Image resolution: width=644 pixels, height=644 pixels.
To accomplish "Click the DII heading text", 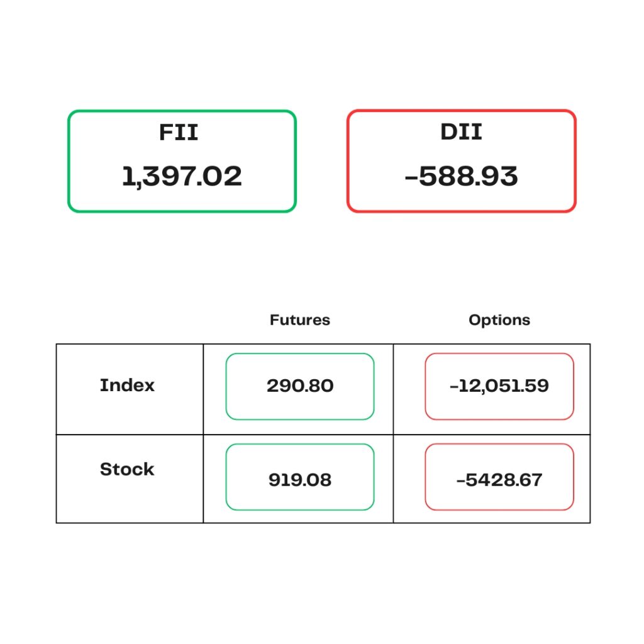I will (x=461, y=132).
